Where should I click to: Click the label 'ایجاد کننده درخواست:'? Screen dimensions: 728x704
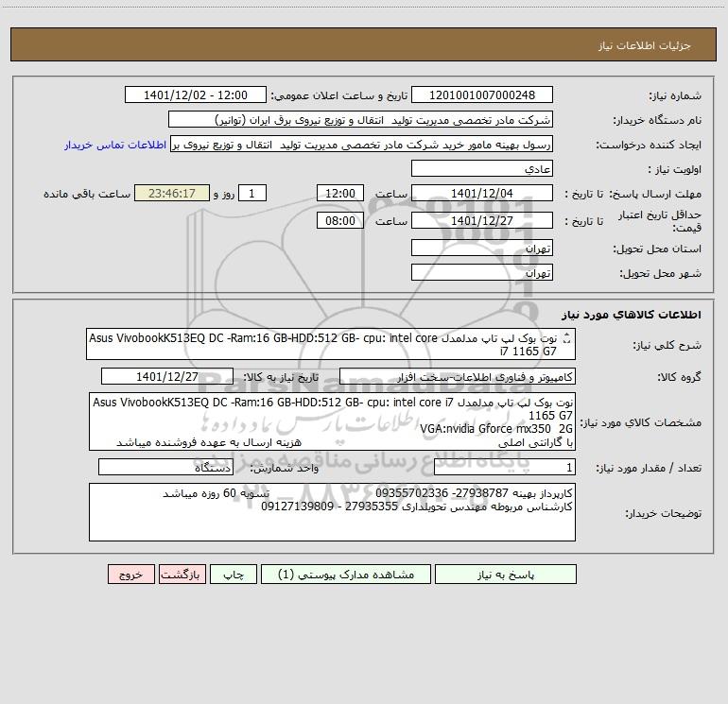coord(649,145)
